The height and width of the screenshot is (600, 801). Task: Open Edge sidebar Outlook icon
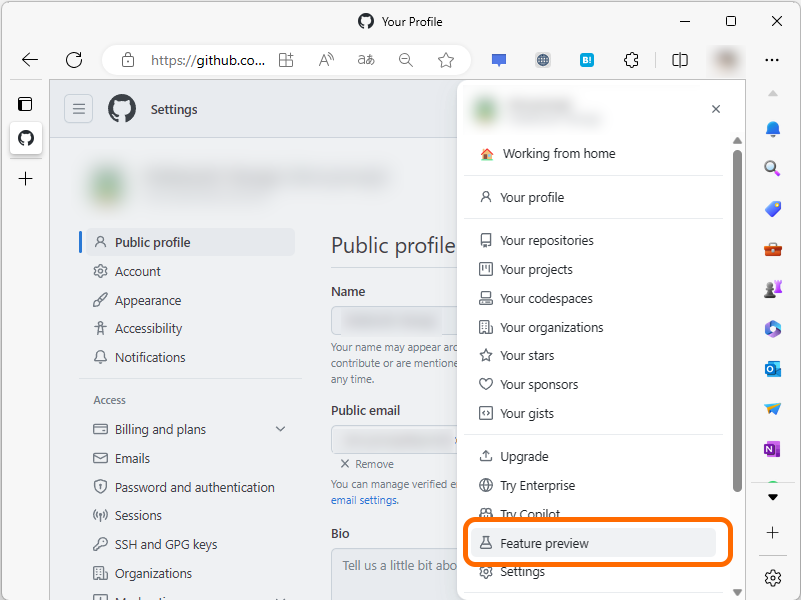click(773, 369)
